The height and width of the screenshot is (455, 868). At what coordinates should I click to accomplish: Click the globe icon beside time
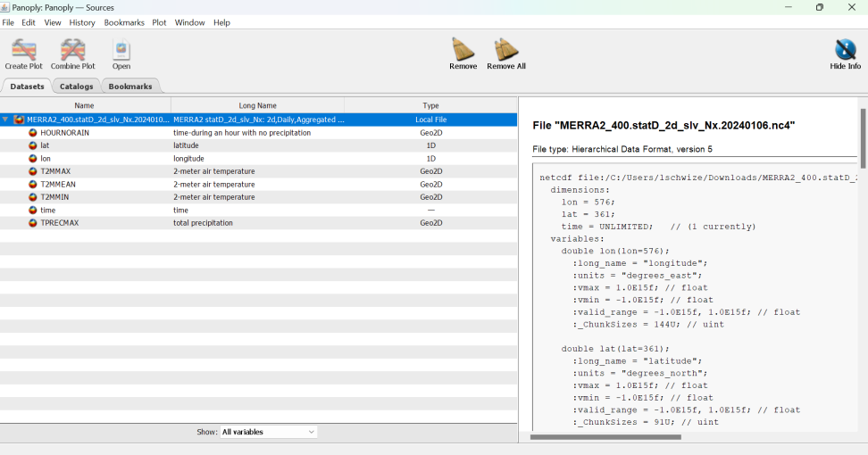(33, 210)
